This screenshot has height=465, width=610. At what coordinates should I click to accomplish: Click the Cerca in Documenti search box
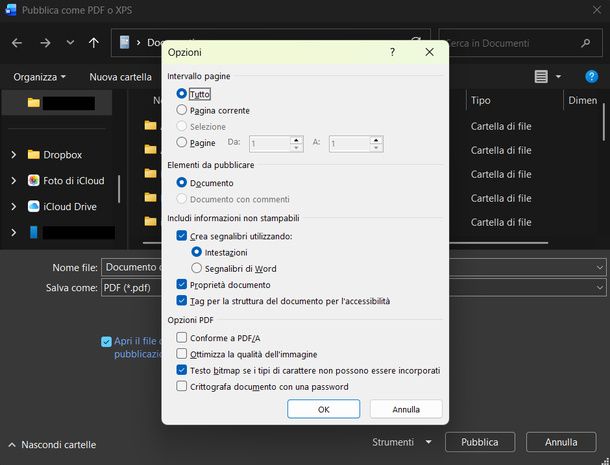520,43
